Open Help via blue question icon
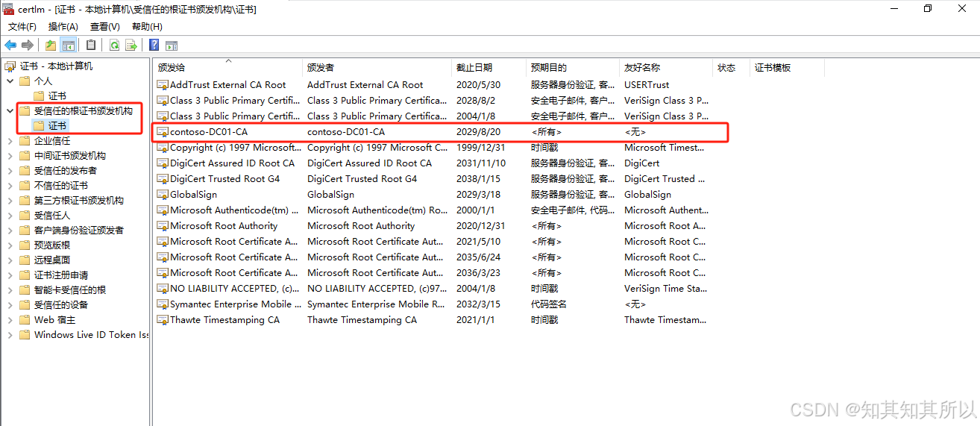This screenshot has height=426, width=980. [154, 46]
